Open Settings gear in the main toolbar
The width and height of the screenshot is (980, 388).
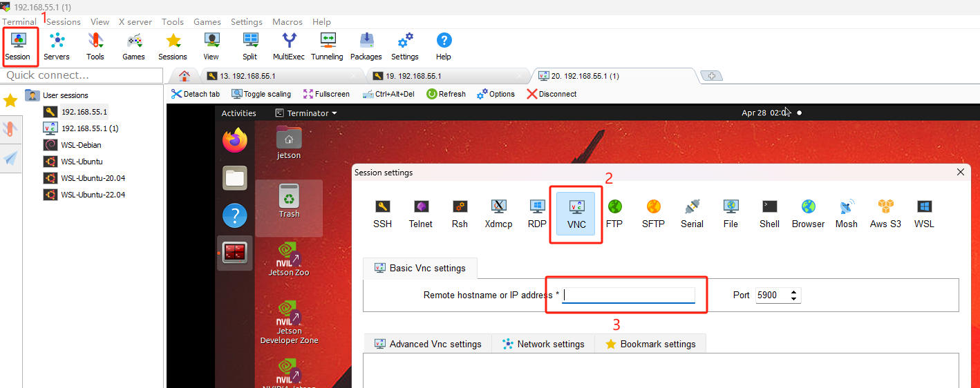point(405,46)
